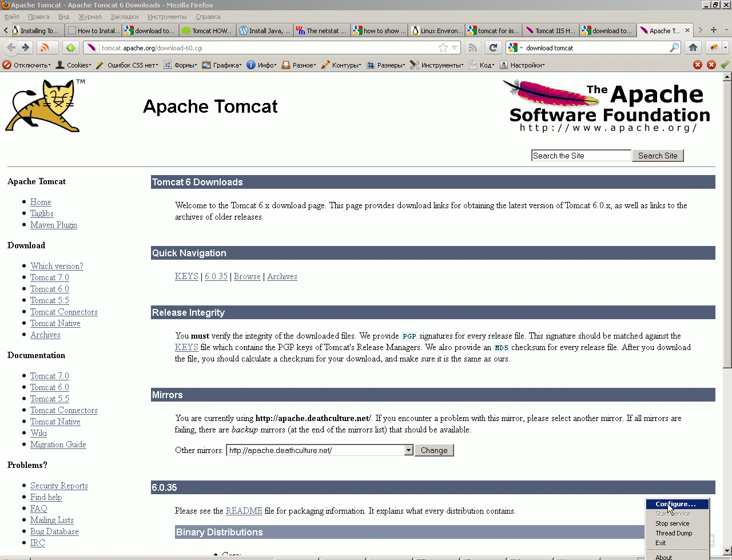Screen dimensions: 732x560
Task: Click the Firefox icon in the title bar
Action: [6, 5]
